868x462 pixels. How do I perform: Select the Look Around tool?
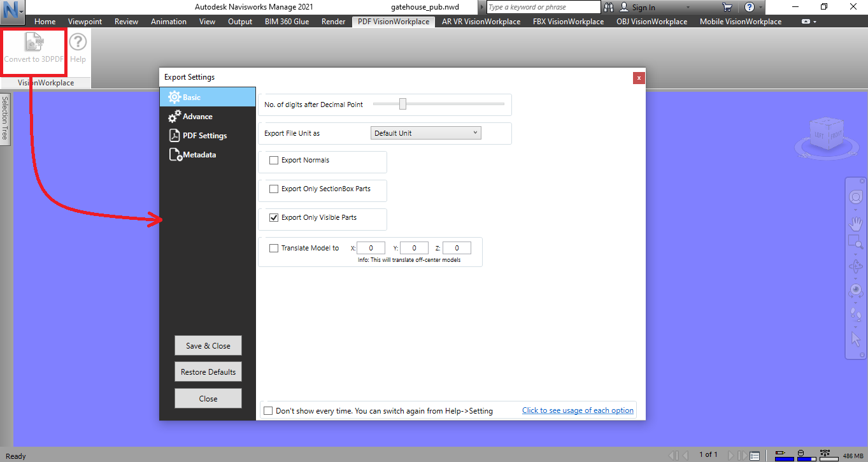(x=856, y=290)
